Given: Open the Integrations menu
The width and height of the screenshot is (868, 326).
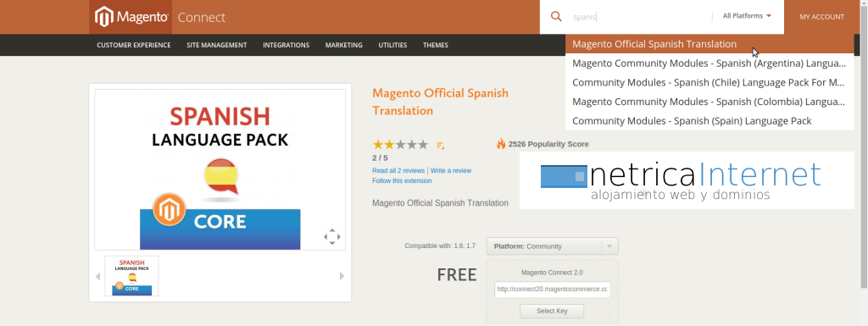Looking at the screenshot, I should (286, 46).
